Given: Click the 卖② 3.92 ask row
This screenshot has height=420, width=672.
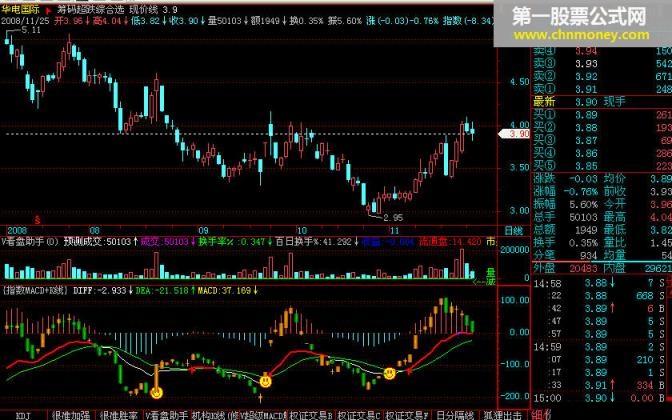Looking at the screenshot, I should coord(602,76).
